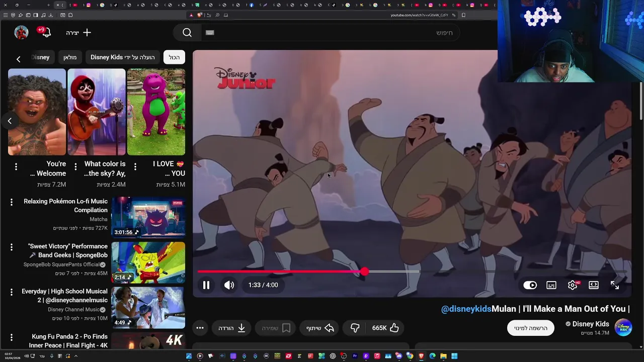This screenshot has height=362, width=644.
Task: Dislike the video with the thumbs-down icon
Action: coord(355,328)
